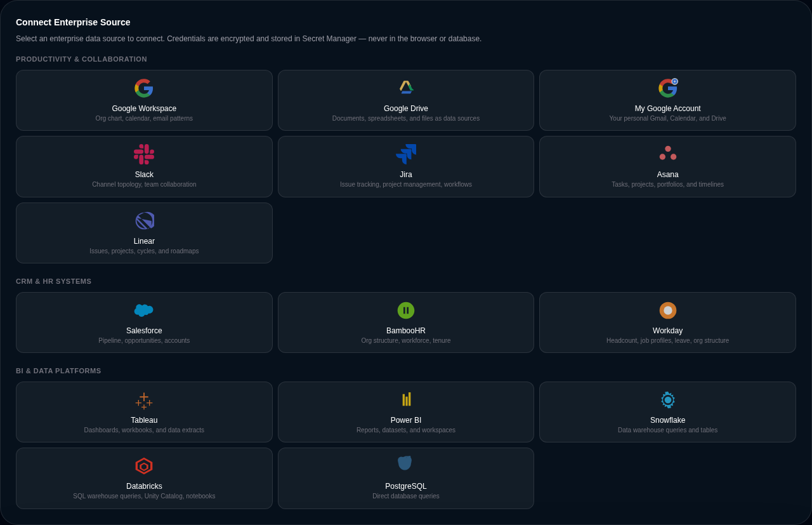Click 'Tasks, projects, portfolios, and timelines' text
The width and height of the screenshot is (812, 525).
pyautogui.click(x=667, y=185)
